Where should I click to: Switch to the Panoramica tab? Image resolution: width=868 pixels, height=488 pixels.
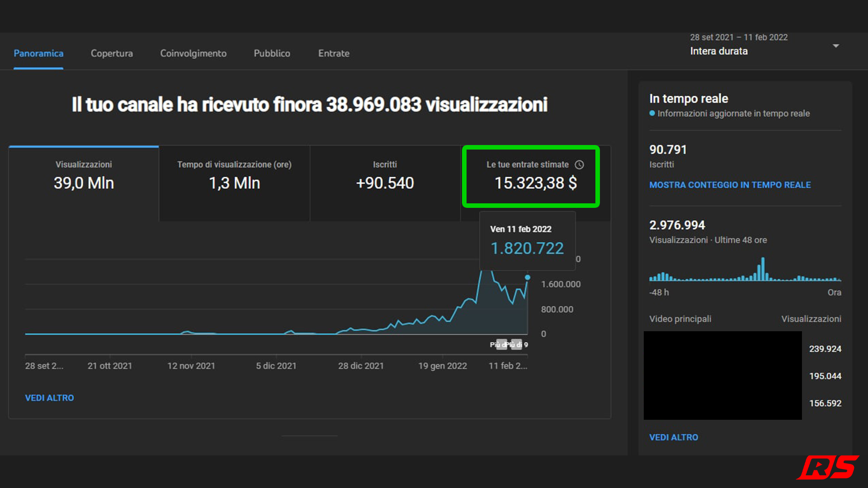[38, 53]
